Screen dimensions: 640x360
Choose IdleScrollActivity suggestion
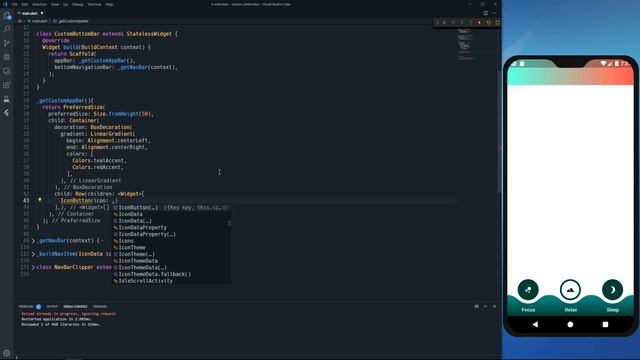(171, 281)
